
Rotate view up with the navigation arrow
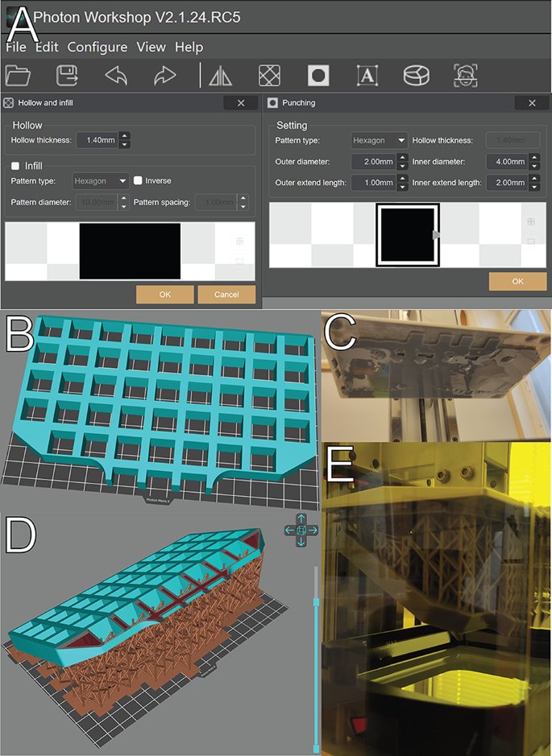pos(301,518)
